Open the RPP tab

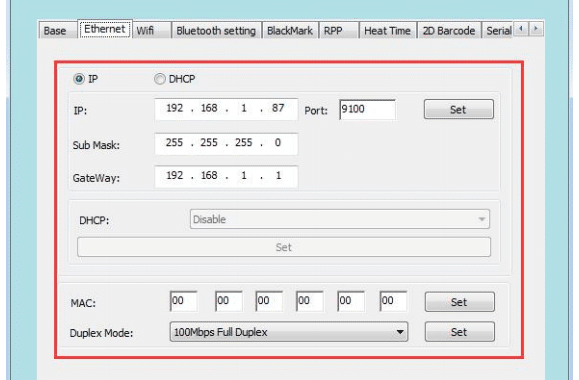(x=339, y=31)
